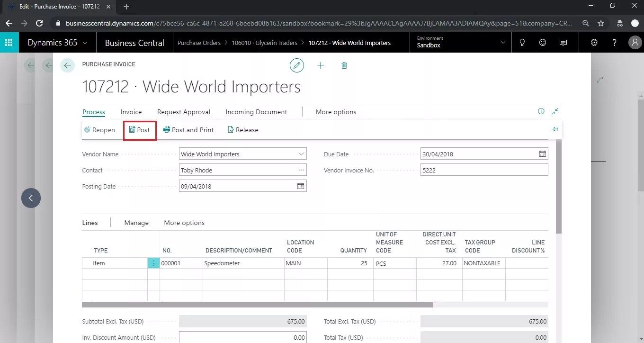Open the Incoming Document menu
Screen dimensions: 644x343
(256, 112)
